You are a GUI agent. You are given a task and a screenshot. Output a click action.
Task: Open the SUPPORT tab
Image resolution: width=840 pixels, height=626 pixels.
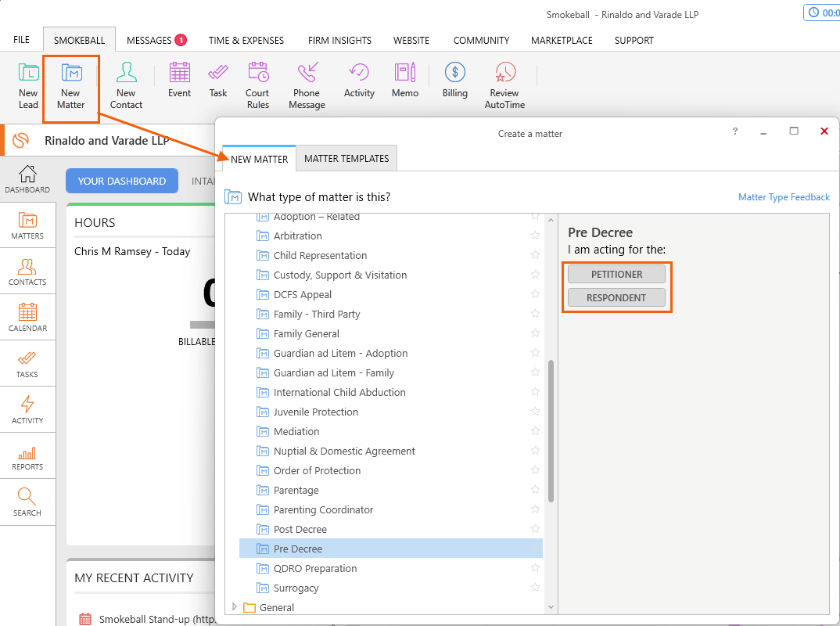[634, 40]
